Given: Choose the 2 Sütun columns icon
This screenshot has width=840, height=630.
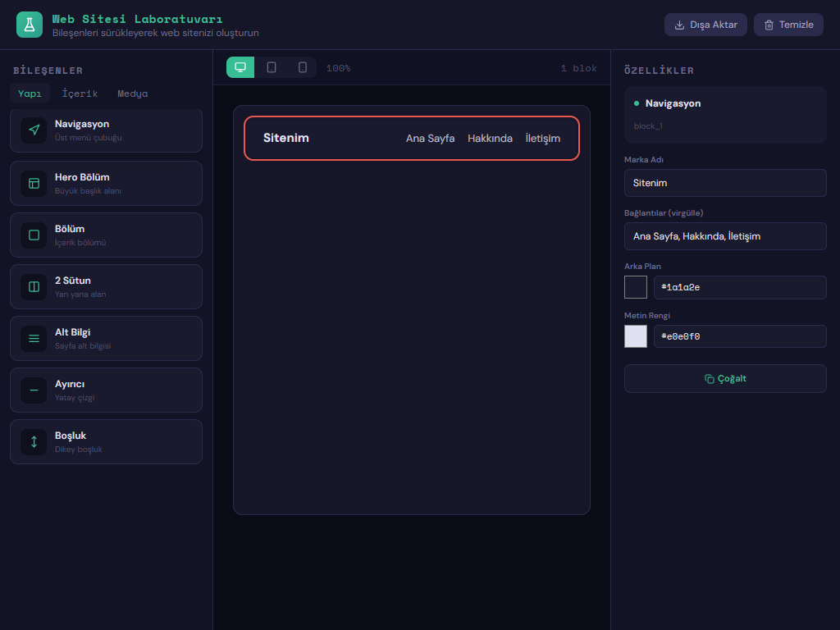Looking at the screenshot, I should (x=34, y=287).
